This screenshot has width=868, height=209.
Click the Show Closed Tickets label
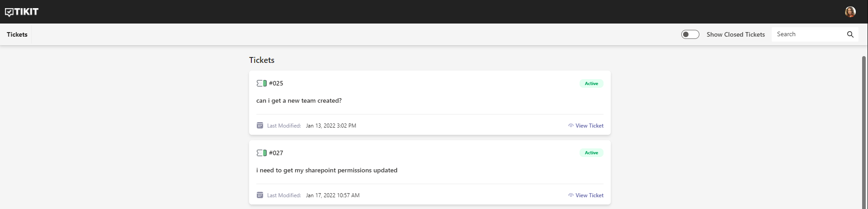coord(736,34)
